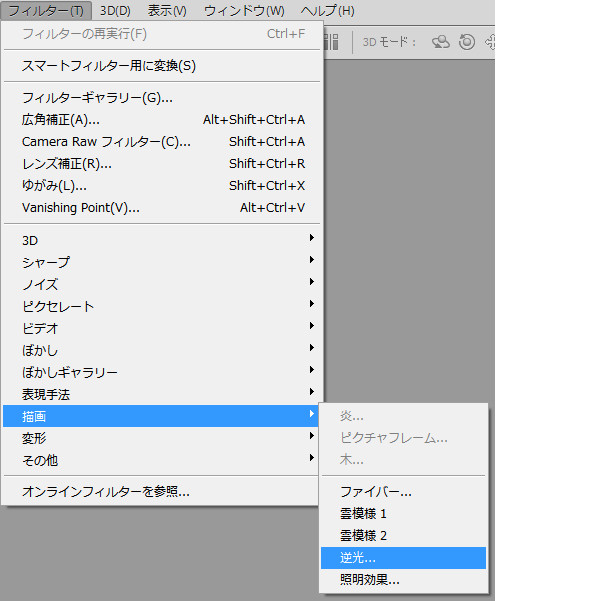Open the ウィンドウ(W) menu
The image size is (600, 601).
point(244,11)
